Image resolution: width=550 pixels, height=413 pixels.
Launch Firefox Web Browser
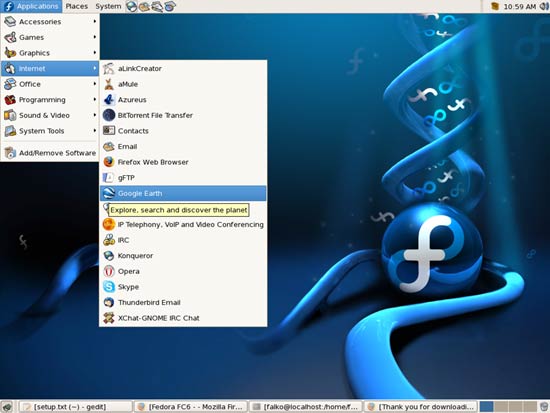click(183, 162)
